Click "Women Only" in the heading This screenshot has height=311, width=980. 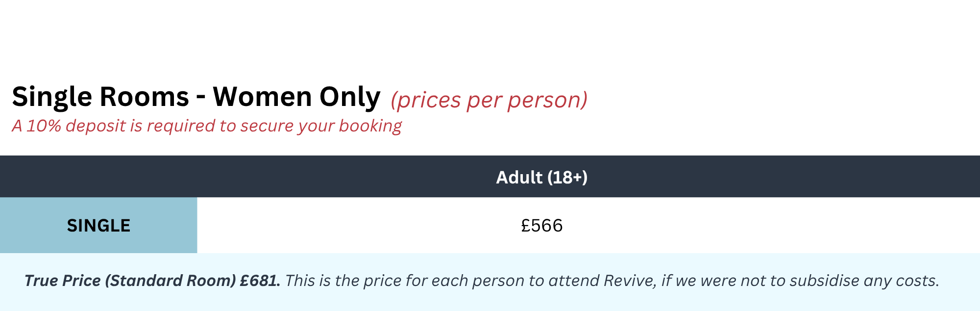click(296, 97)
